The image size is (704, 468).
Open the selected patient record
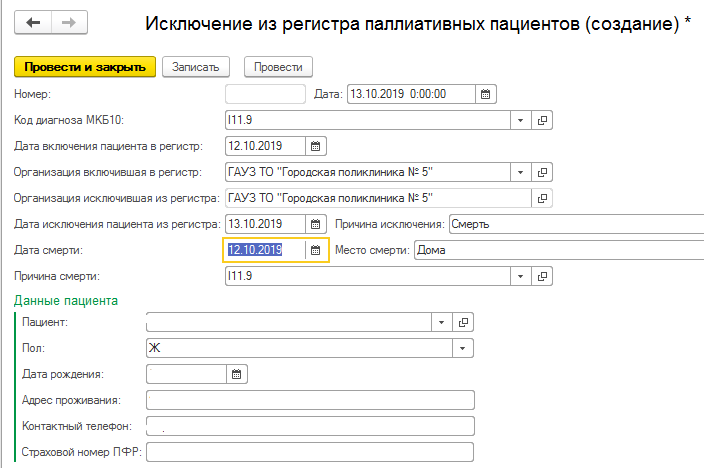click(463, 322)
